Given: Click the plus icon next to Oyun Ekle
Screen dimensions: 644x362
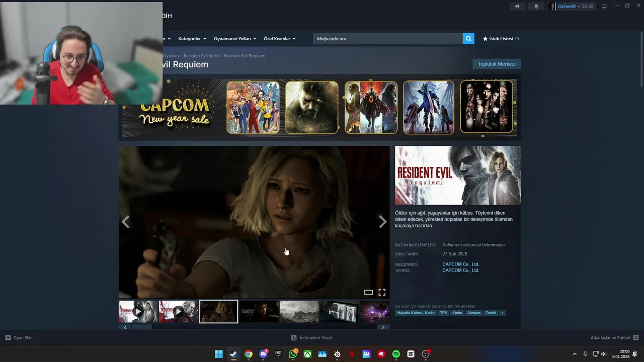Looking at the screenshot, I should (8, 337).
